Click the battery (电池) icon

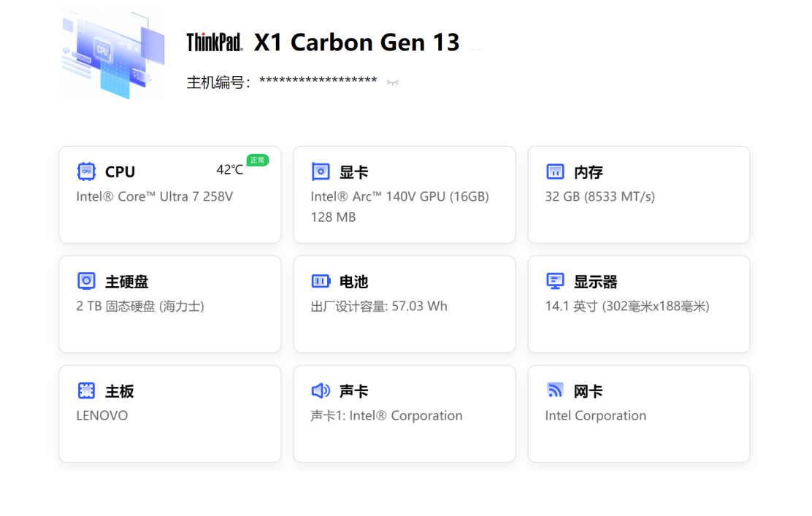tap(321, 281)
